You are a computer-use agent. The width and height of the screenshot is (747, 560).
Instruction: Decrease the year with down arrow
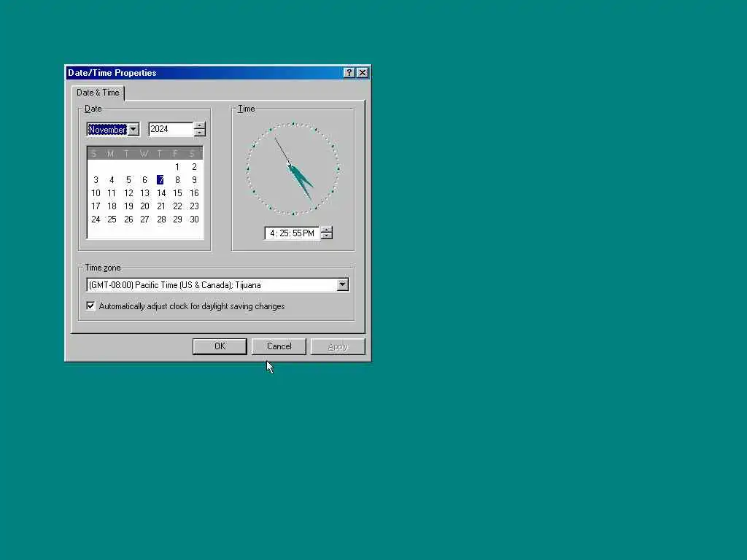point(200,133)
